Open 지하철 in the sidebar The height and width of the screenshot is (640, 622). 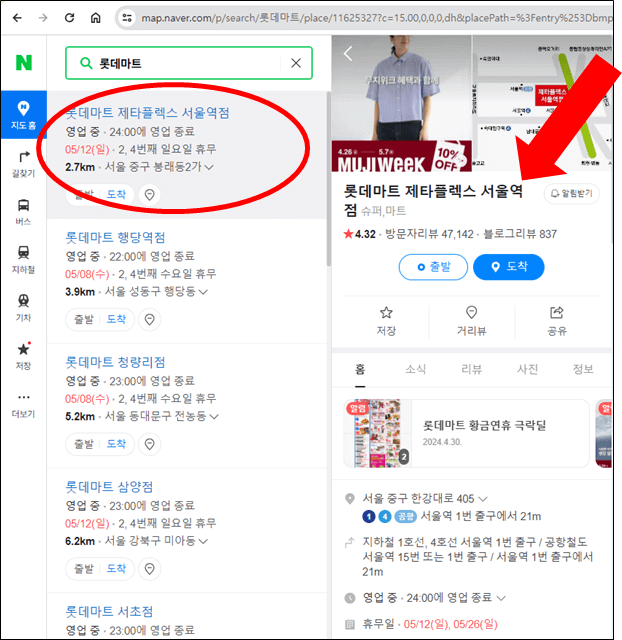pos(24,260)
